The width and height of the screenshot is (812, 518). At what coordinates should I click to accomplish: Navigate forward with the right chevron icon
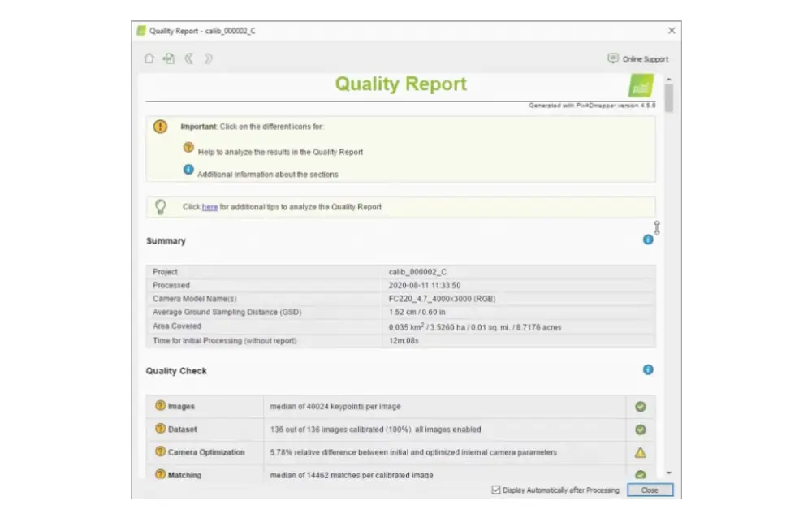tap(208, 58)
